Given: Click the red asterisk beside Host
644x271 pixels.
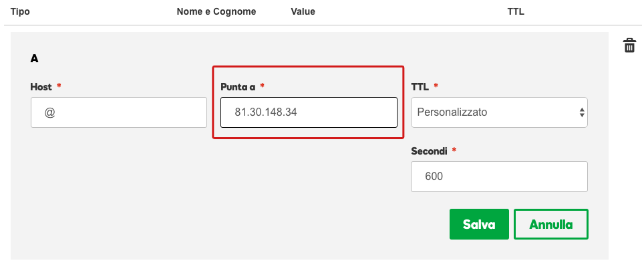Looking at the screenshot, I should 59,87.
